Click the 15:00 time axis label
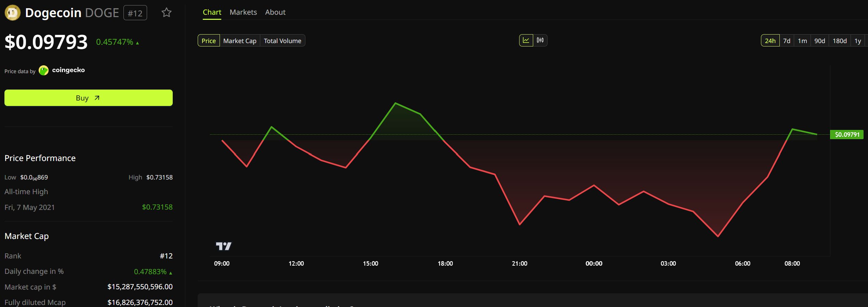Image resolution: width=868 pixels, height=307 pixels. pyautogui.click(x=370, y=264)
